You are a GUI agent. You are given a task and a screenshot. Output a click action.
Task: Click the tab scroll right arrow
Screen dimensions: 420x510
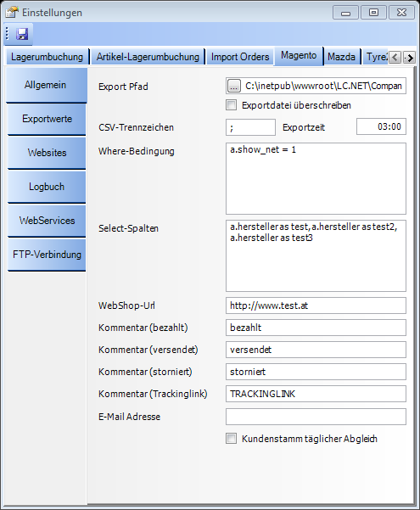pos(409,58)
